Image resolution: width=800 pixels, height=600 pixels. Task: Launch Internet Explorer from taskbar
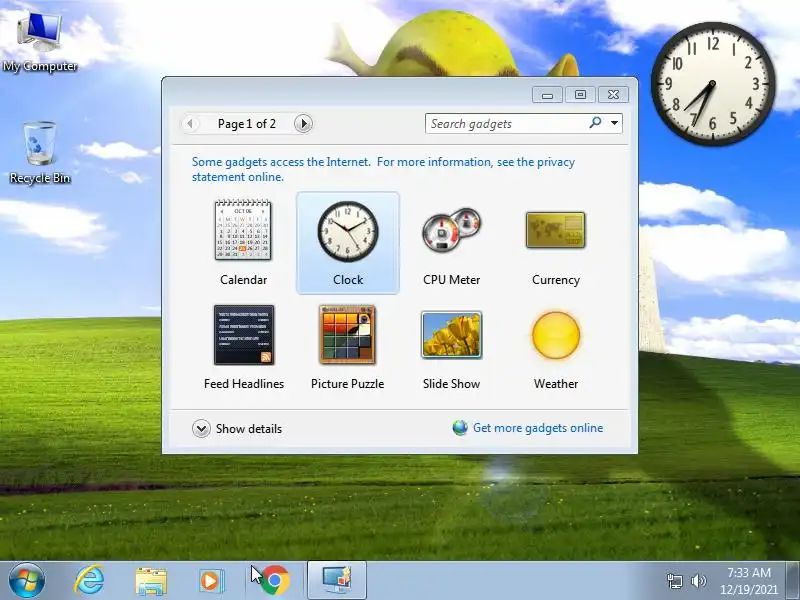(89, 581)
